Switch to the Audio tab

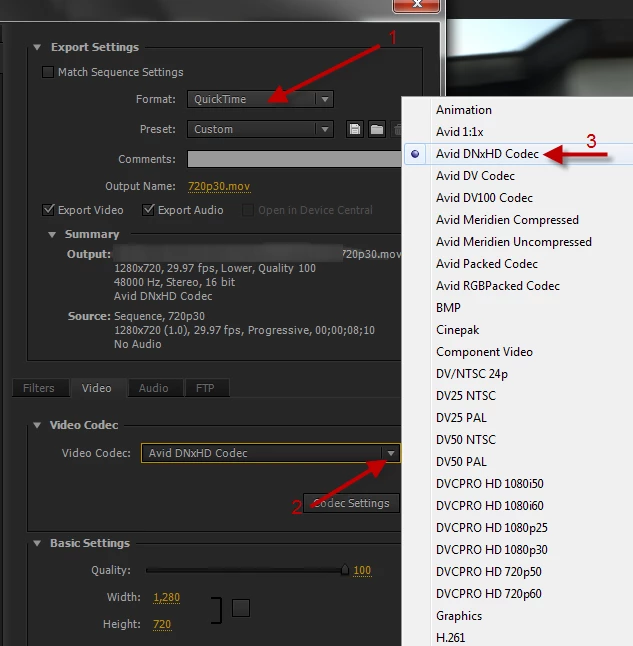pyautogui.click(x=154, y=388)
